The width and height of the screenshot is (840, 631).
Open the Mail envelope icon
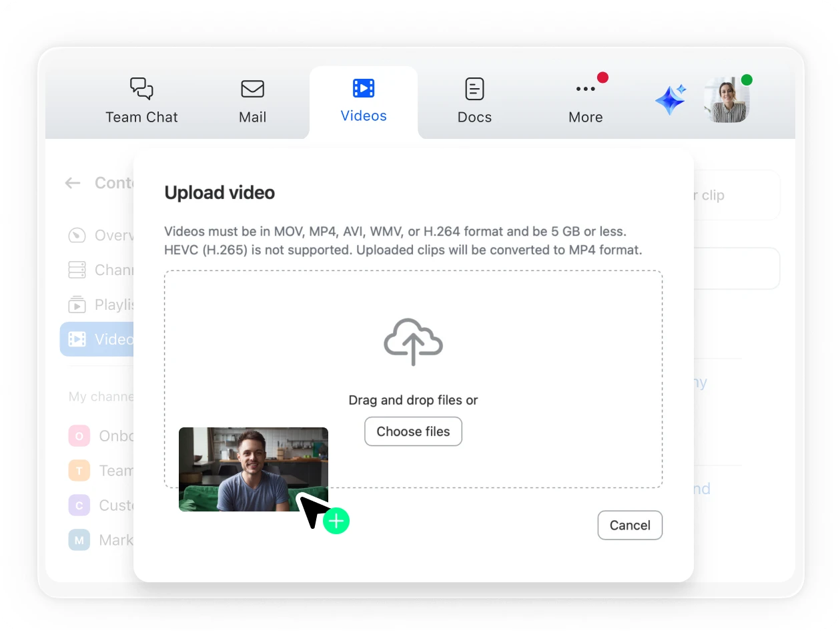pos(252,88)
